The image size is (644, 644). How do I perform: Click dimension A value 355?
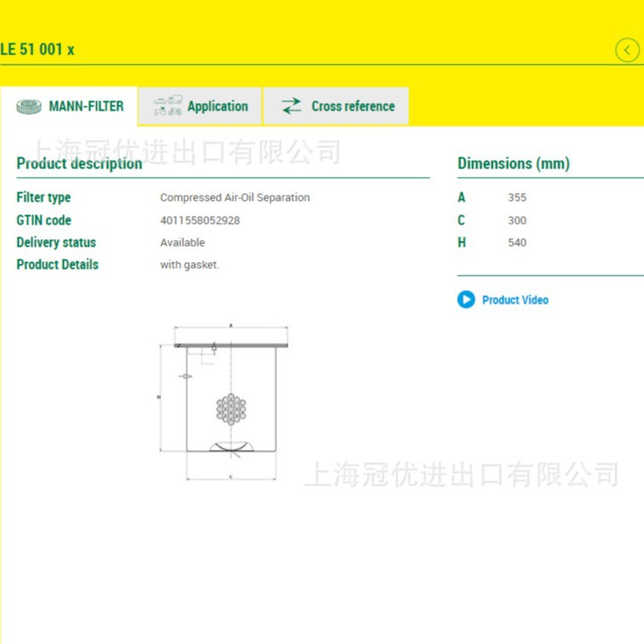pos(517,197)
